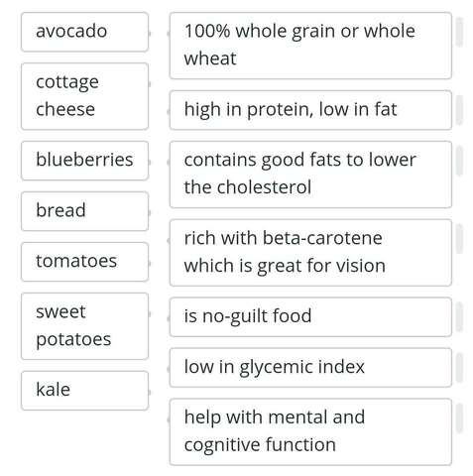
Task: Click grey handle beside 'no-guilt food' card
Action: click(459, 317)
